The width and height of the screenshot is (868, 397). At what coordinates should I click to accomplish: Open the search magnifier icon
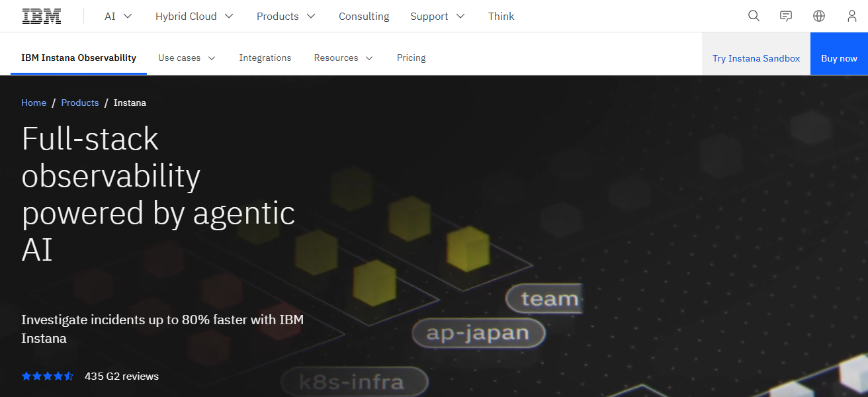coord(754,16)
